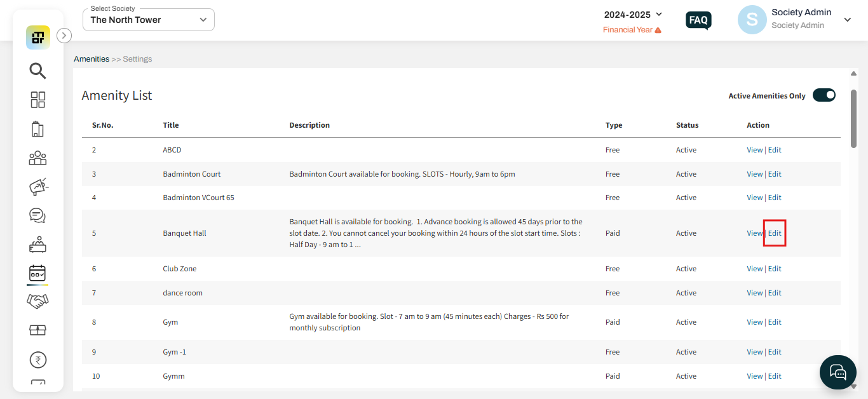Click Edit for ABCD amenity
The width and height of the screenshot is (868, 399).
[x=775, y=150]
